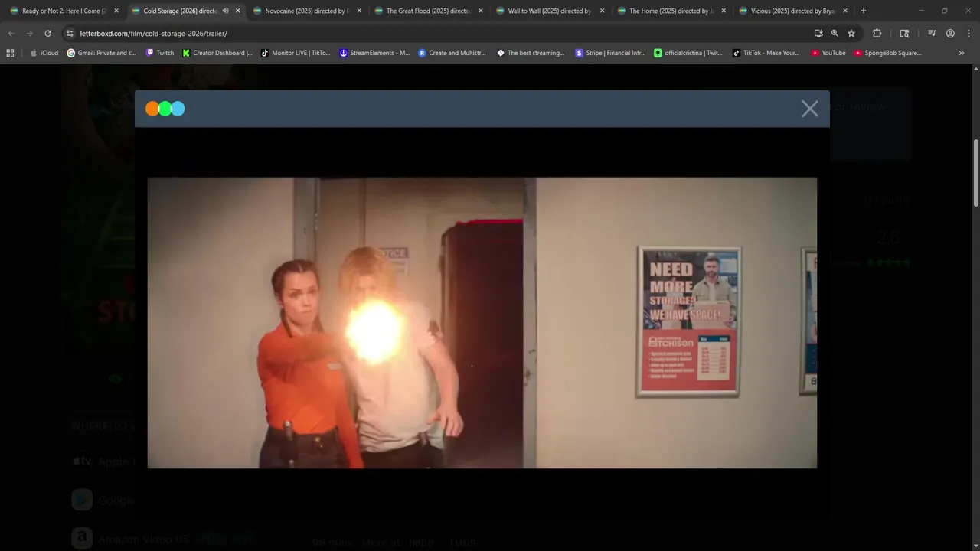The width and height of the screenshot is (980, 551).
Task: View site information icon in address bar
Action: click(x=70, y=34)
